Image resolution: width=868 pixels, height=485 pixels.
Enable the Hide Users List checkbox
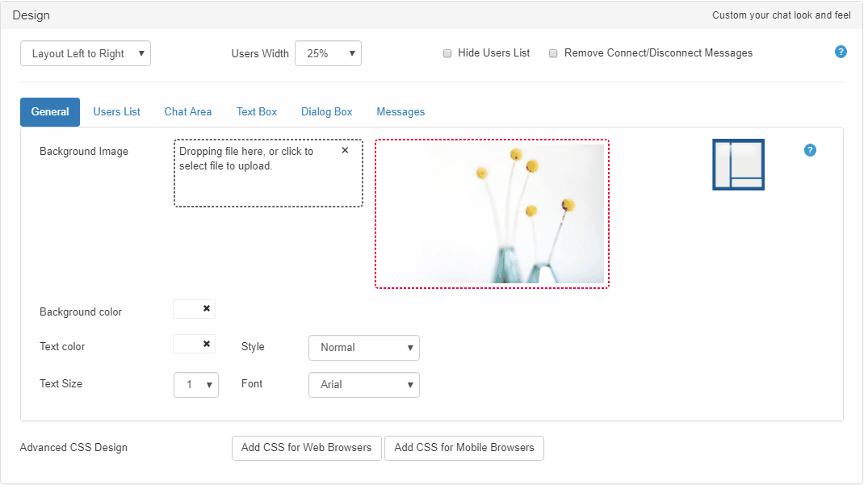[x=447, y=53]
